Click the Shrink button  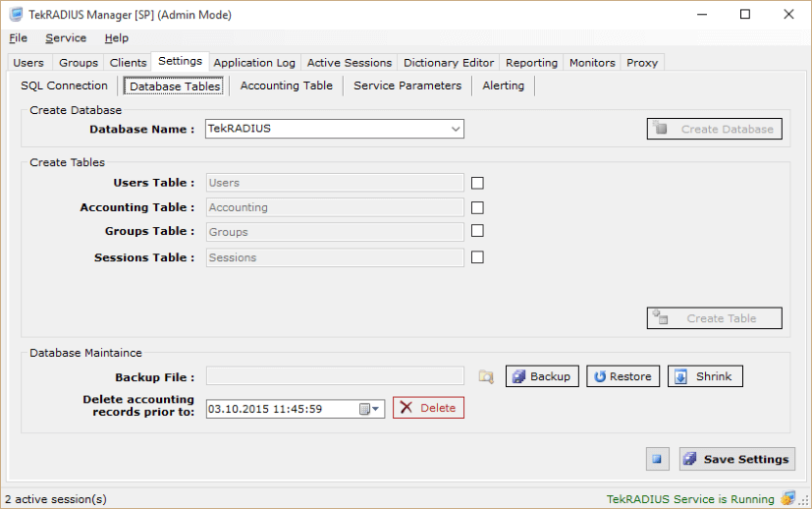click(x=705, y=376)
